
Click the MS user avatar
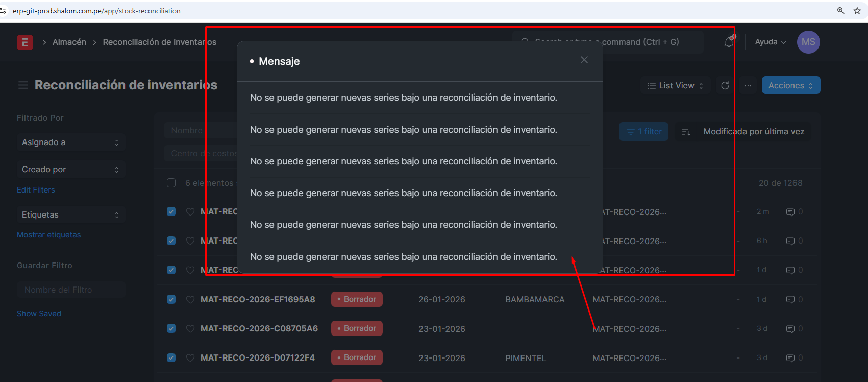point(808,42)
